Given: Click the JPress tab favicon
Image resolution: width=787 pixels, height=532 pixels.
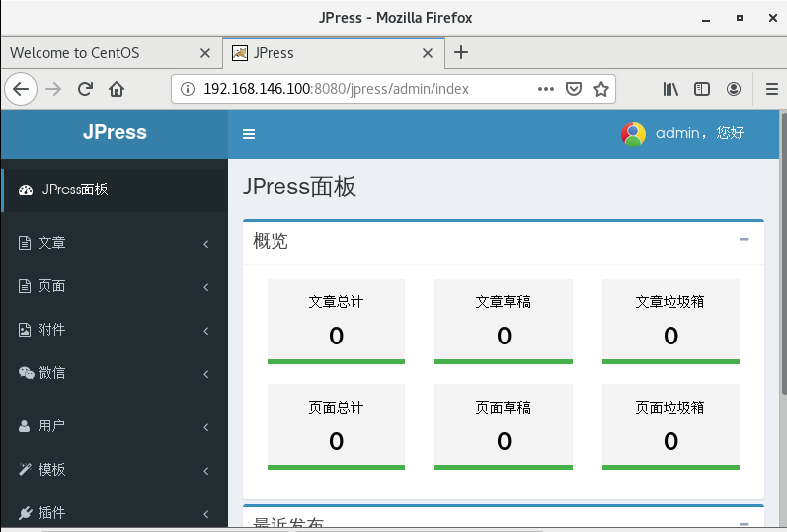Looking at the screenshot, I should [x=240, y=52].
